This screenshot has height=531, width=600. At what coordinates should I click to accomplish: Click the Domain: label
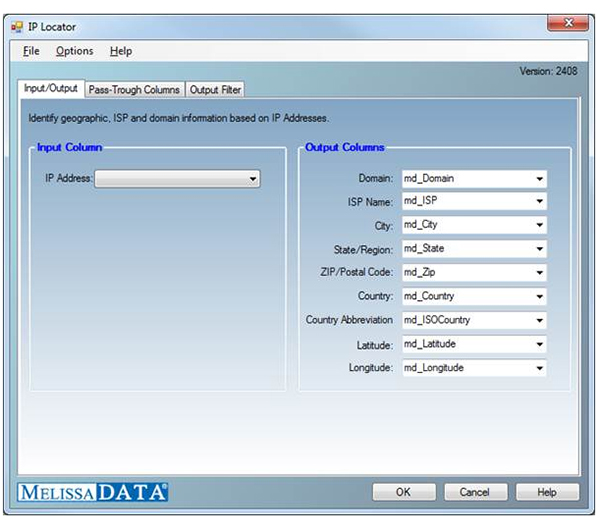pos(376,178)
